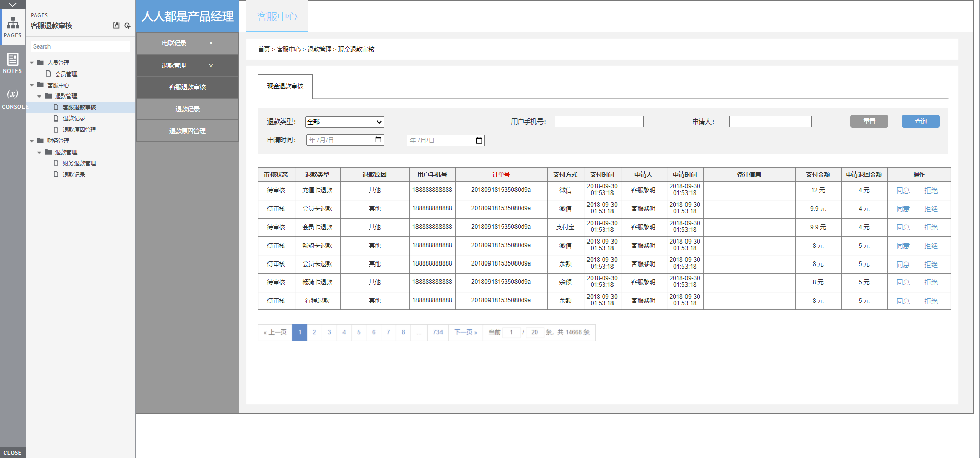The width and height of the screenshot is (980, 458).
Task: Collapse the 退款管理 sidebar menu
Action: coord(187,65)
